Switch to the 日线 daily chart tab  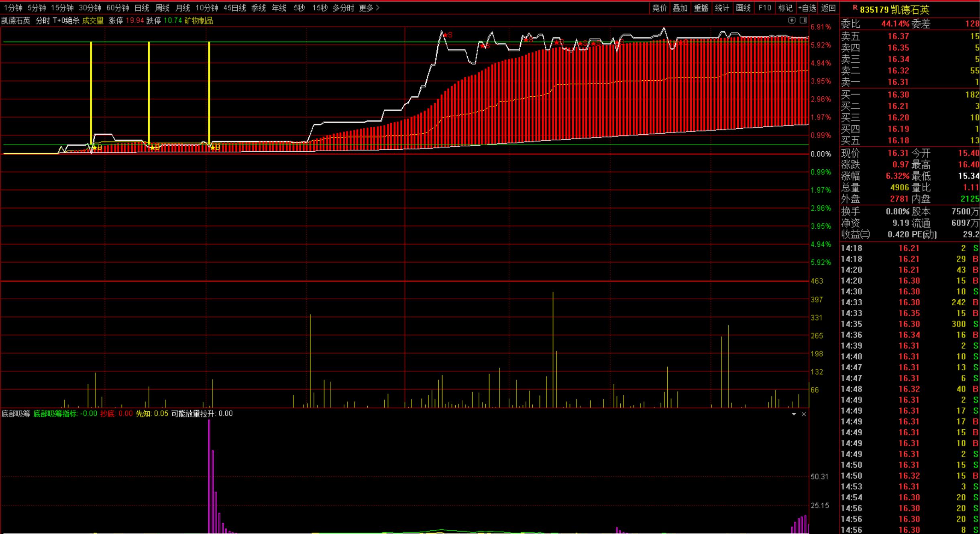142,8
